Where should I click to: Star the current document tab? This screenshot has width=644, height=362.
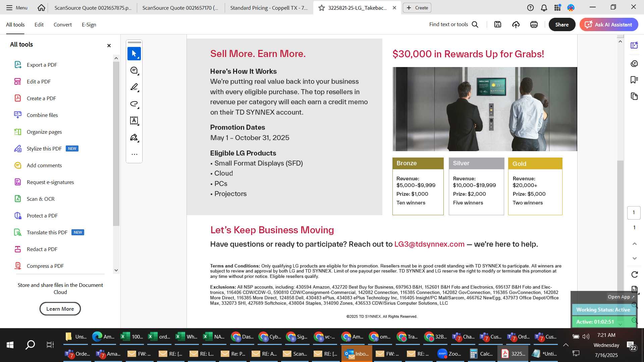click(x=321, y=8)
